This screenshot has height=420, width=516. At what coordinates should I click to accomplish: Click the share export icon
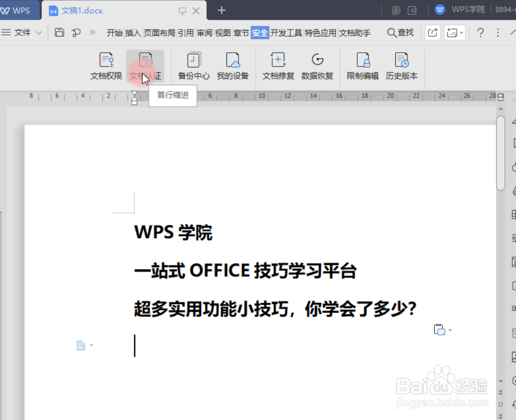pos(433,33)
